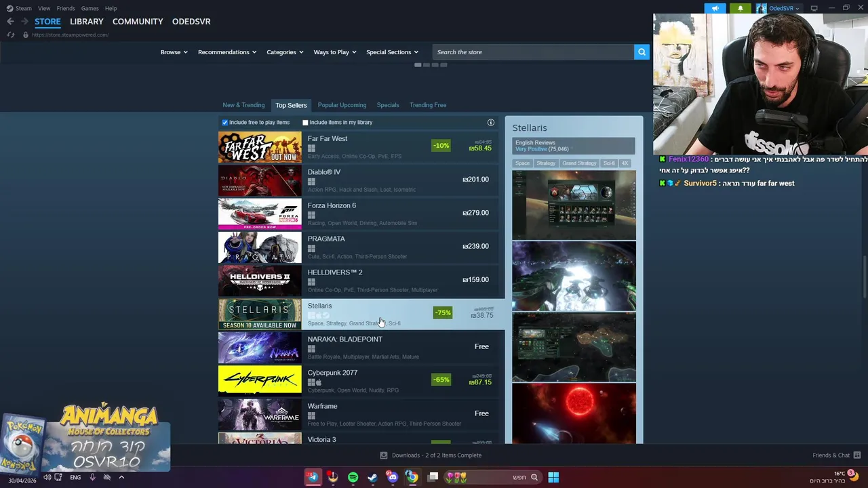Open the NARAKA: BLADEPOINT listing
This screenshot has width=868, height=488.
(x=361, y=347)
